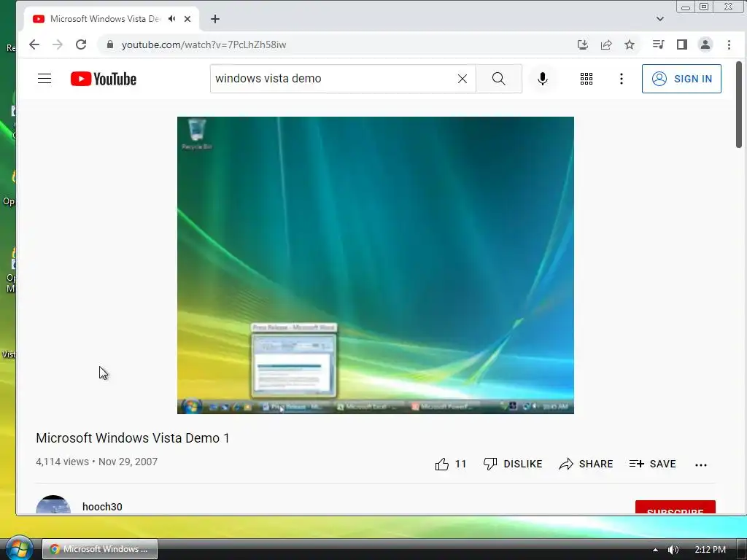Open the Chrome profile avatar

pyautogui.click(x=705, y=44)
